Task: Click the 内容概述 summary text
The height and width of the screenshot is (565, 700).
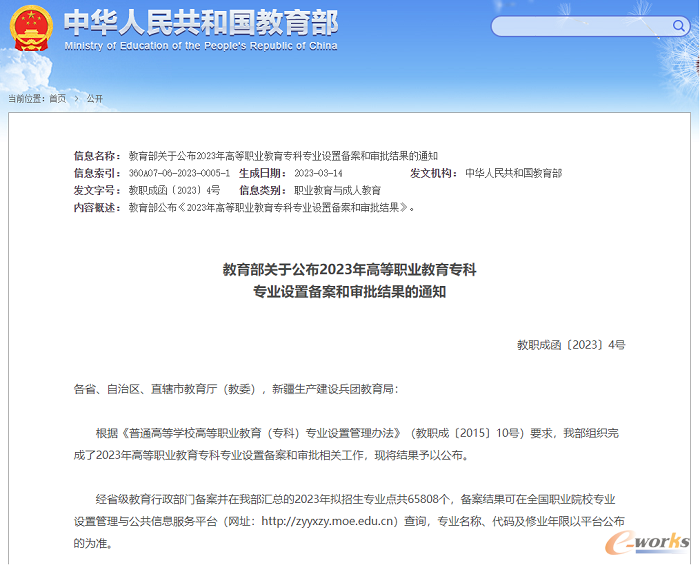Action: point(271,207)
